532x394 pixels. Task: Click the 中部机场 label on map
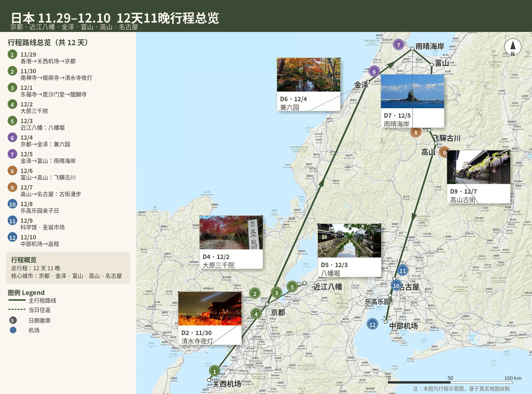403,326
